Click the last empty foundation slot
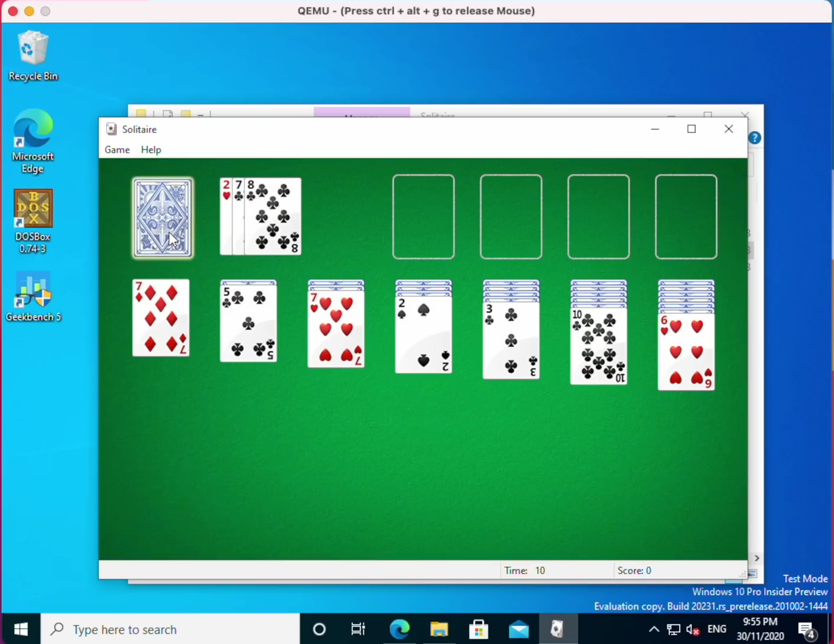This screenshot has width=834, height=644. tap(686, 217)
